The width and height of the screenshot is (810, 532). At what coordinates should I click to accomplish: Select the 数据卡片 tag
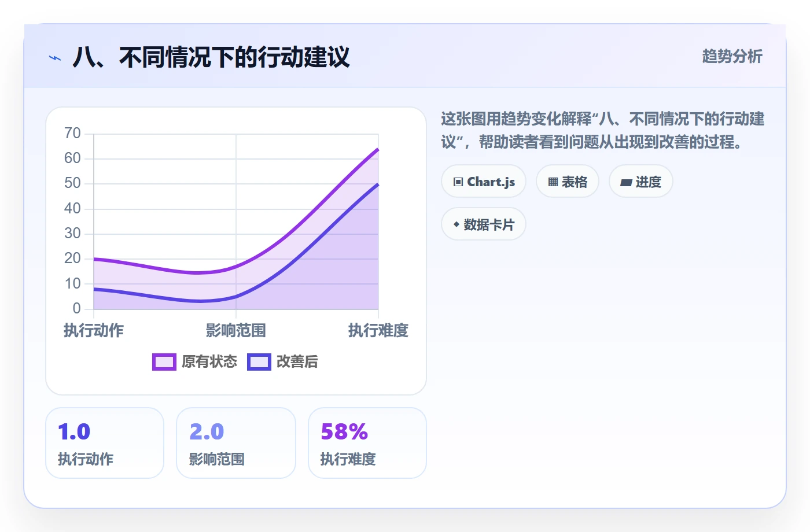click(x=484, y=224)
